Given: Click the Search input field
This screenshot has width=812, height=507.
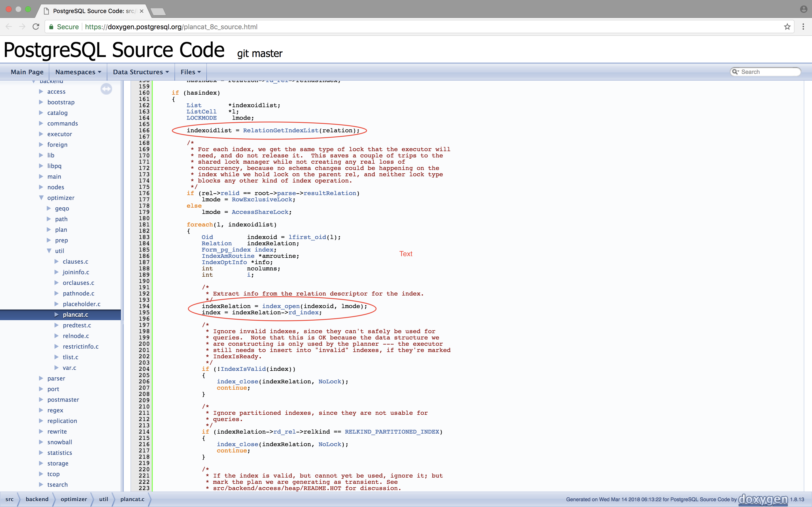Looking at the screenshot, I should coord(768,72).
